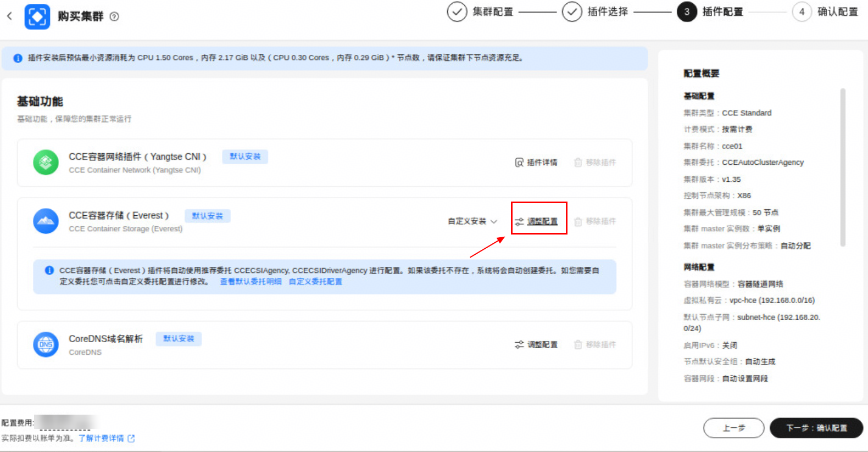868x452 pixels.
Task: Click the external link icon beside 了解计费详情
Action: pyautogui.click(x=131, y=438)
